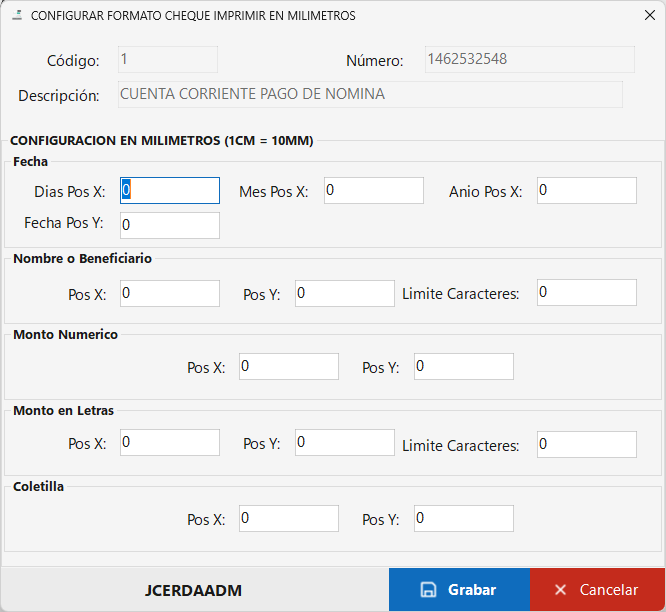The width and height of the screenshot is (666, 612).
Task: Focus the Mes Pos X field
Action: tap(374, 190)
